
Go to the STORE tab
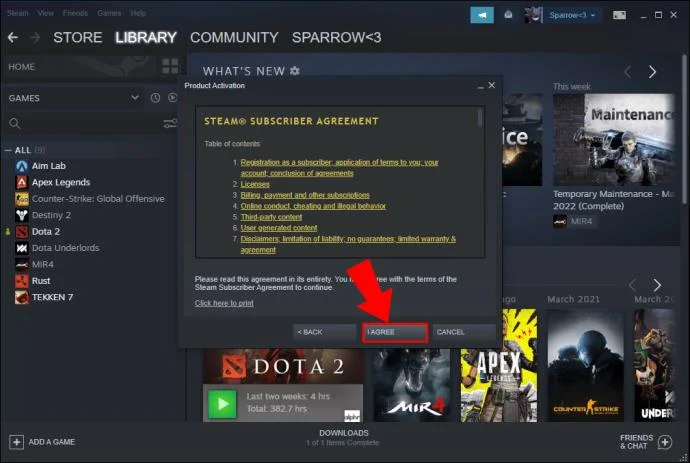(77, 37)
